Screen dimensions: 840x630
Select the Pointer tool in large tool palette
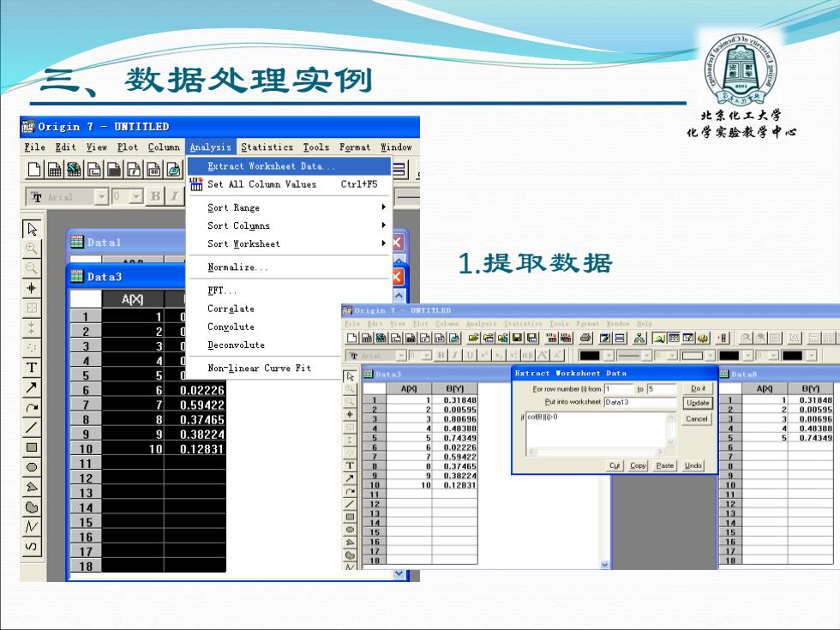(x=32, y=229)
